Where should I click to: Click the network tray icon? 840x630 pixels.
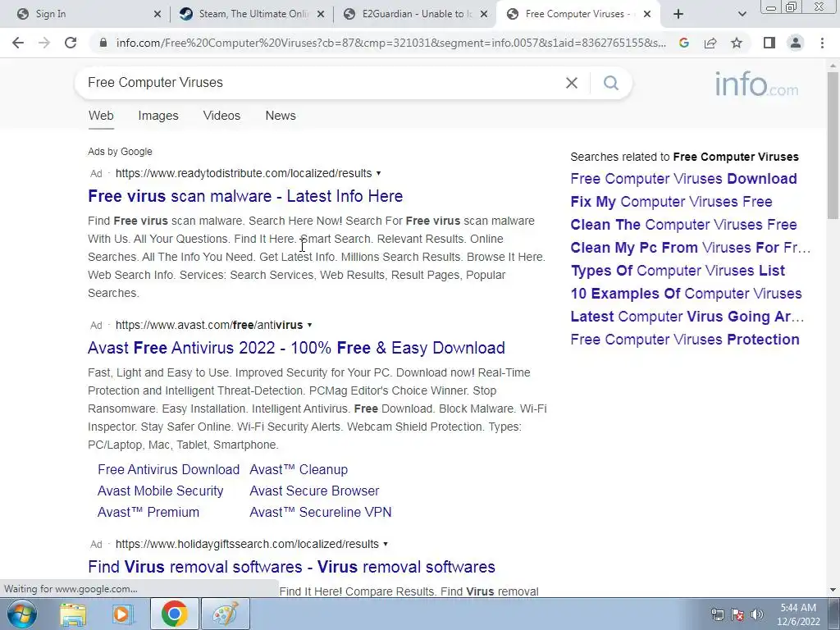tap(717, 614)
